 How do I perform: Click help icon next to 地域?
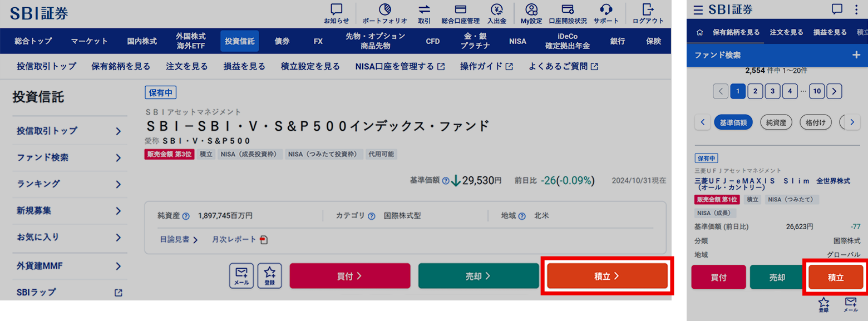522,216
